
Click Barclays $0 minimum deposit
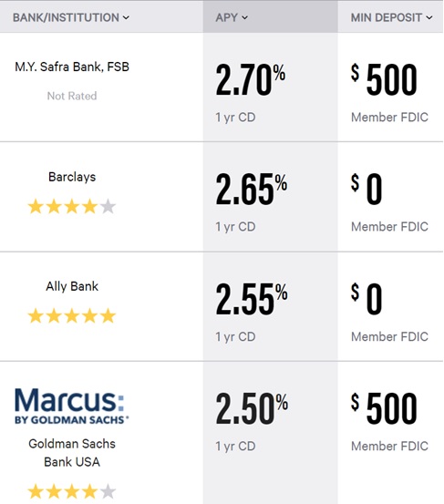[367, 189]
